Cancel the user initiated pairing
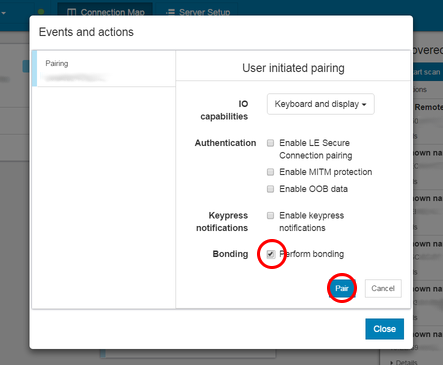This screenshot has width=443, height=365. (383, 288)
